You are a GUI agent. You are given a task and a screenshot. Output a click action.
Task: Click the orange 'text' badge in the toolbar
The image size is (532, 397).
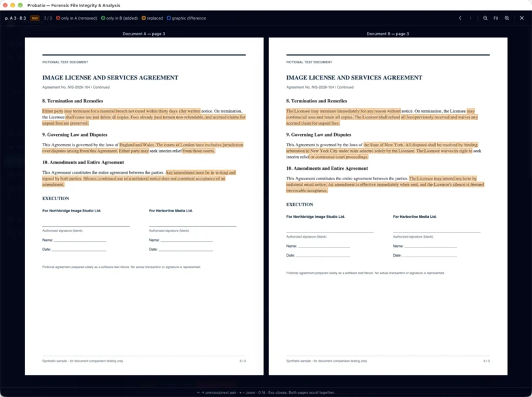[x=35, y=18]
